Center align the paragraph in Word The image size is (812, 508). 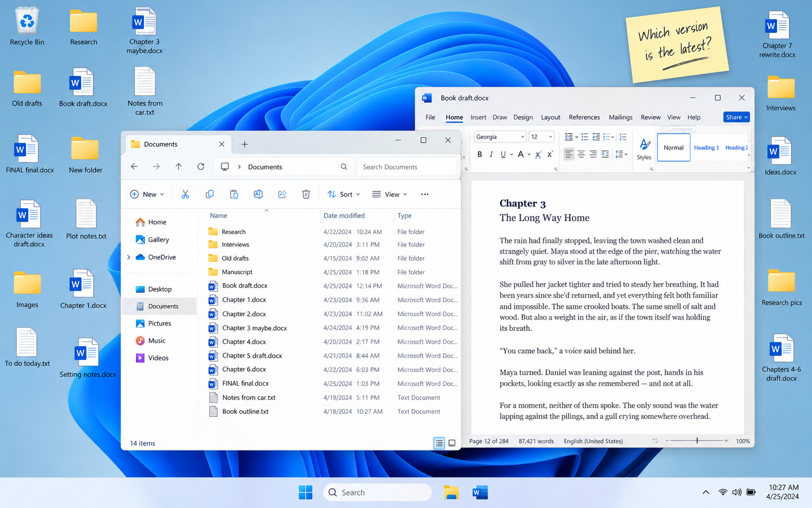click(x=581, y=154)
